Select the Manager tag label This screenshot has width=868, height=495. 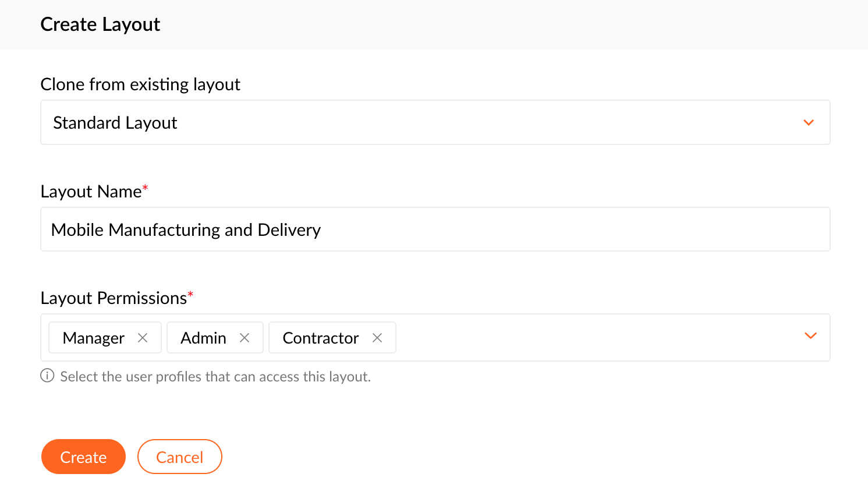94,338
